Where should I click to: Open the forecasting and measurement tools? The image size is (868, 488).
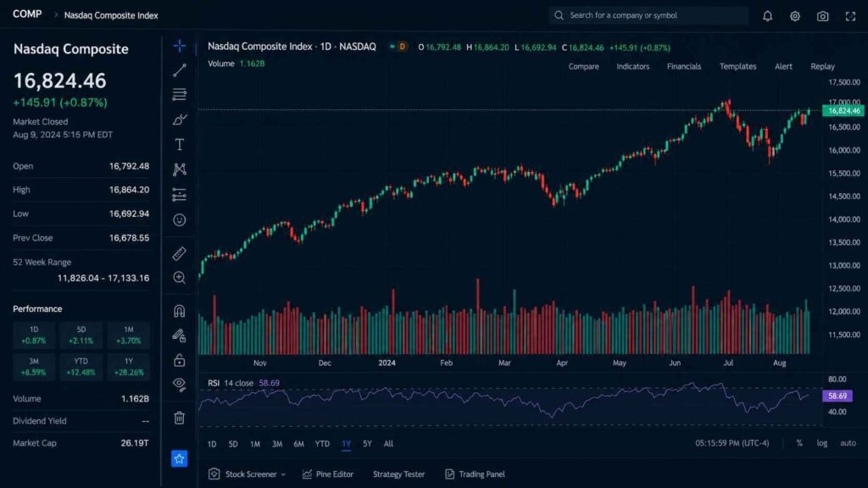click(180, 195)
